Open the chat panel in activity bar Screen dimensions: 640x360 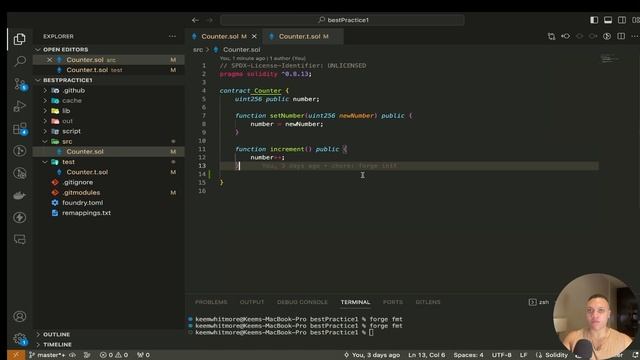click(19, 240)
